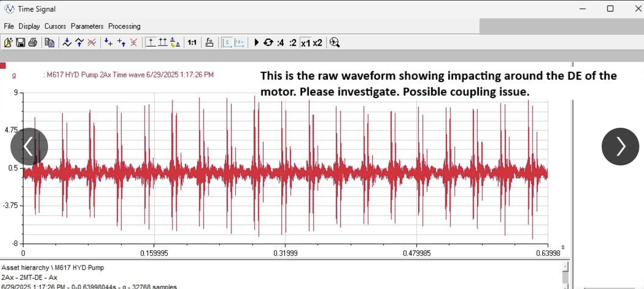Reset zoom with 1:1 button

point(192,42)
